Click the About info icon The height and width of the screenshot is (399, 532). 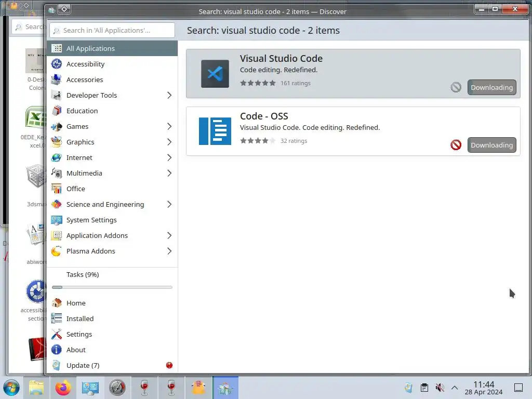[x=56, y=350]
